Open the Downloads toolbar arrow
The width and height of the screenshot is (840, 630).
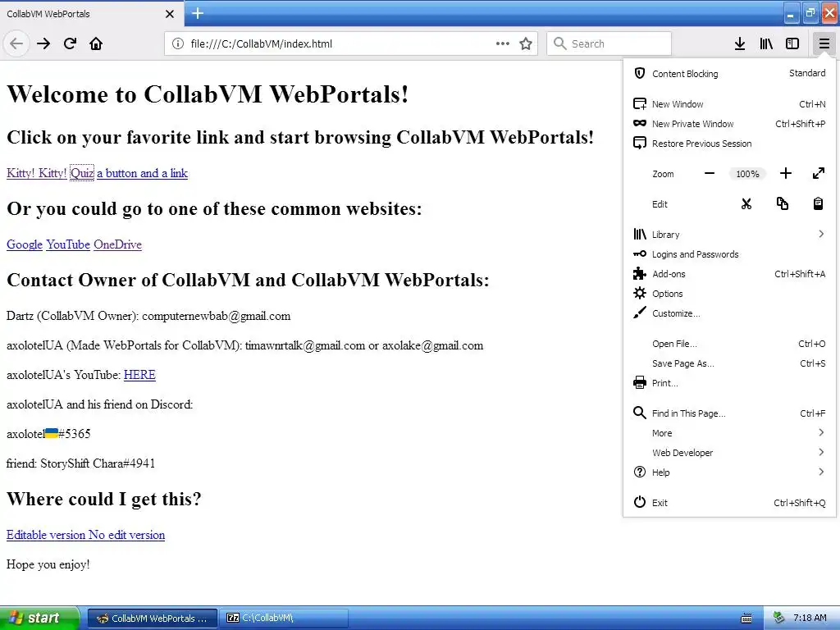(740, 43)
